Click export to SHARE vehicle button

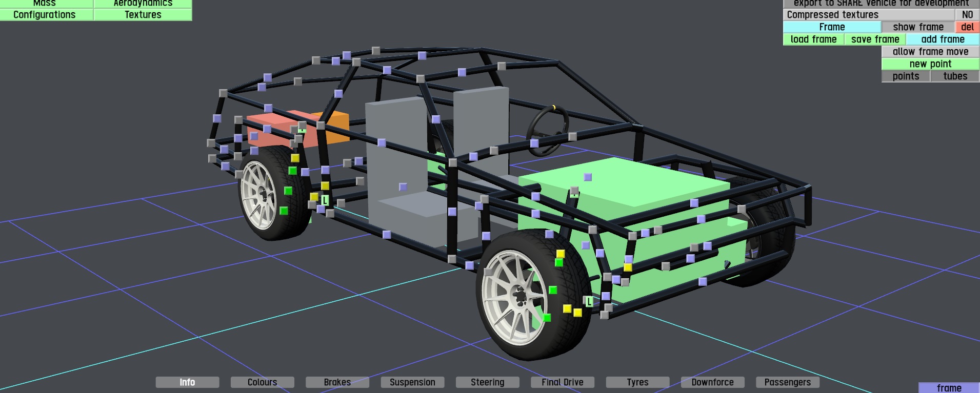(882, 4)
